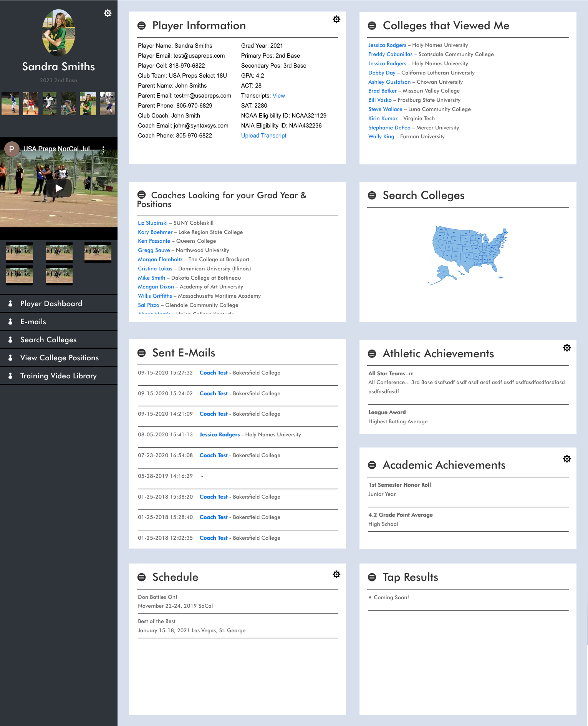This screenshot has height=726, width=588.
Task: Open Debby Day coach link
Action: point(382,73)
